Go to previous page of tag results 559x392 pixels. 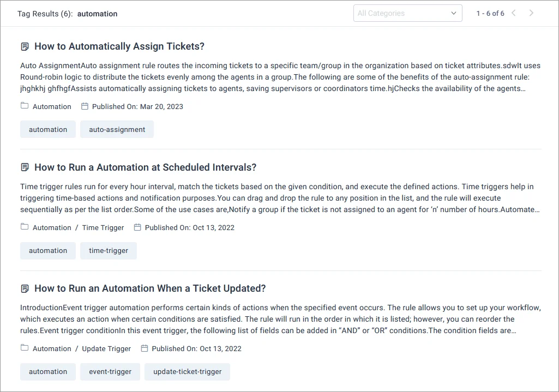click(x=514, y=13)
